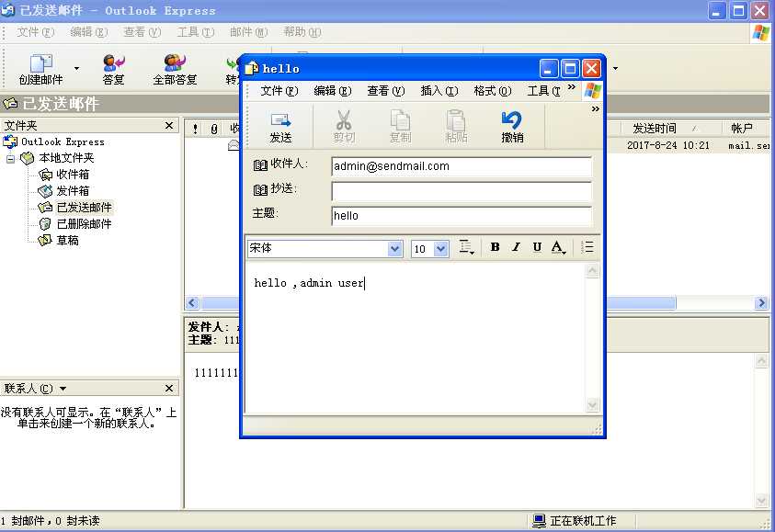Open the 文件 menu in hello window
Screen dimensions: 775x532
(279, 91)
